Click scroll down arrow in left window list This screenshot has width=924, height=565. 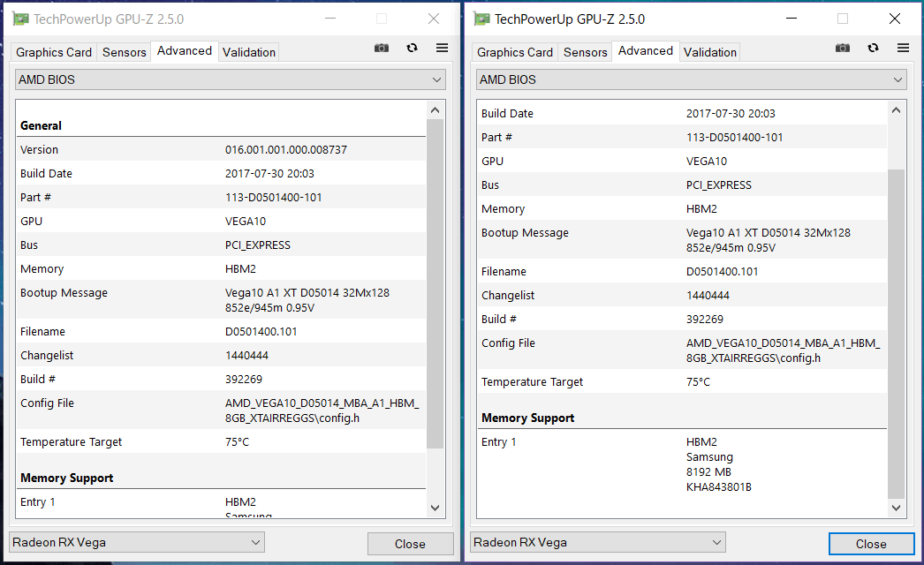click(x=435, y=508)
